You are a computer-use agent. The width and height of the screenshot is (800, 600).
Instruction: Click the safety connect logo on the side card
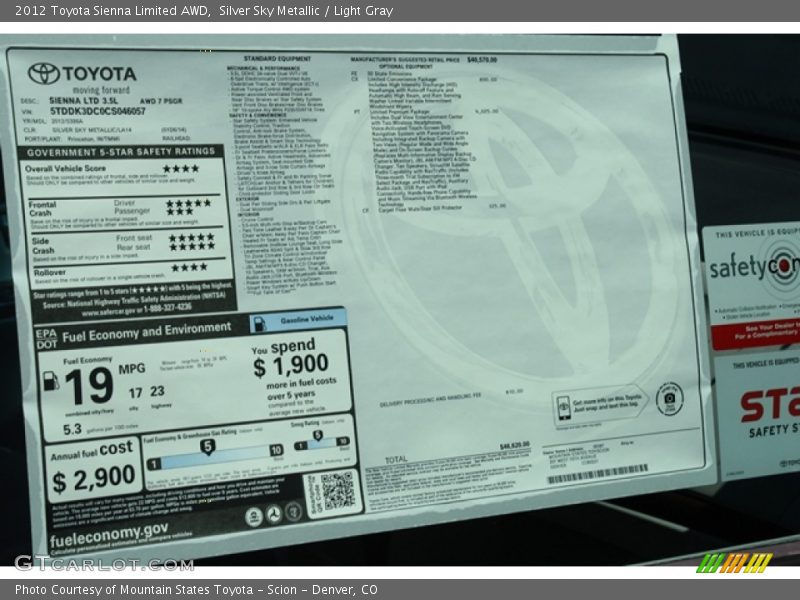click(755, 267)
